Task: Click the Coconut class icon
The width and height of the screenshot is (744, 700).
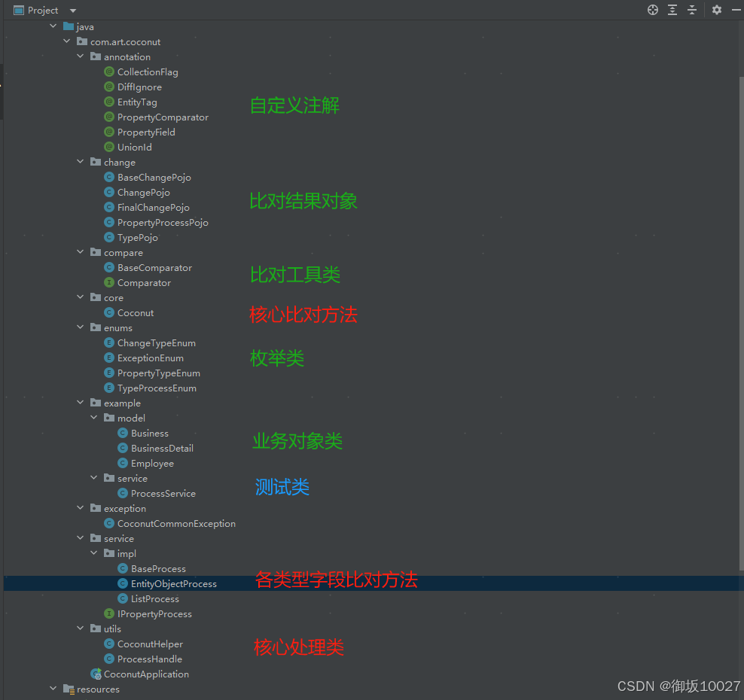Action: pos(109,312)
